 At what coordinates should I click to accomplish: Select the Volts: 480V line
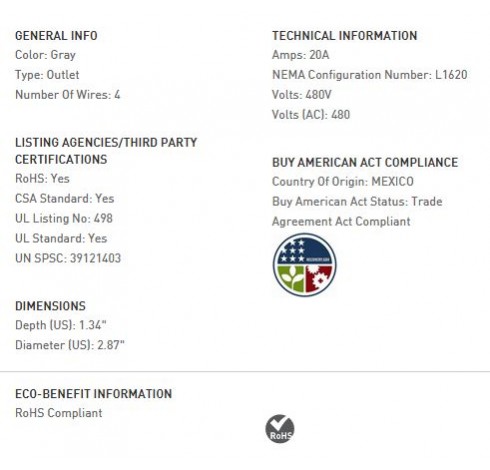302,95
